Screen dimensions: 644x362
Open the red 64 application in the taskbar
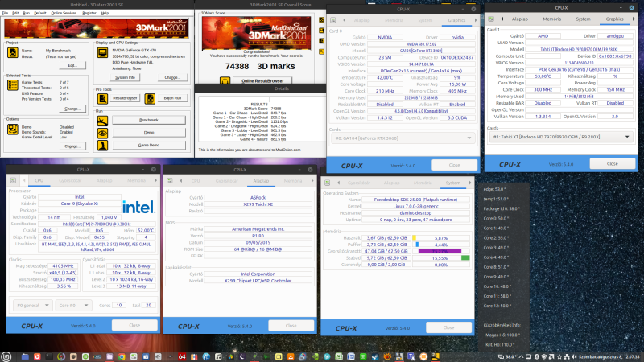(182, 356)
